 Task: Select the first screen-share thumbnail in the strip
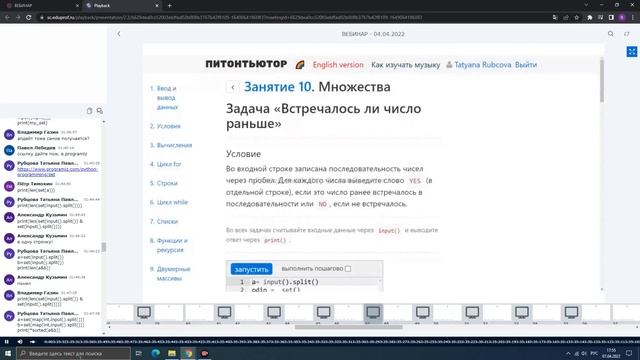[144, 313]
